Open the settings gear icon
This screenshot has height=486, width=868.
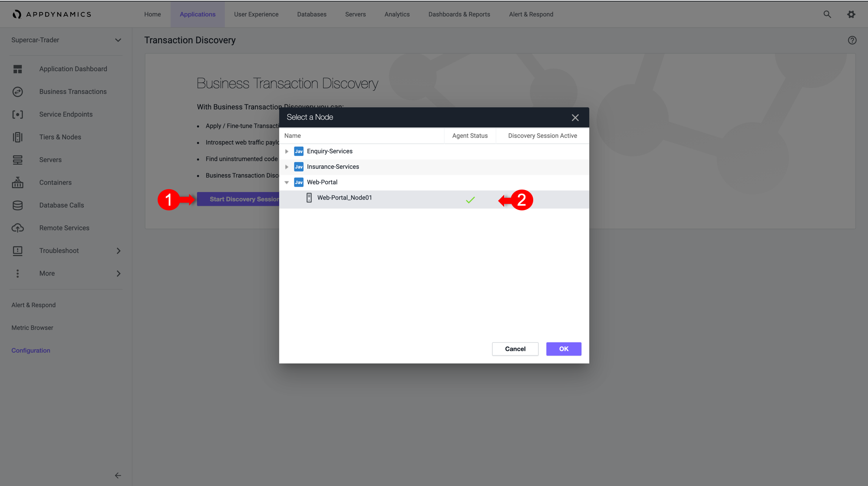851,14
